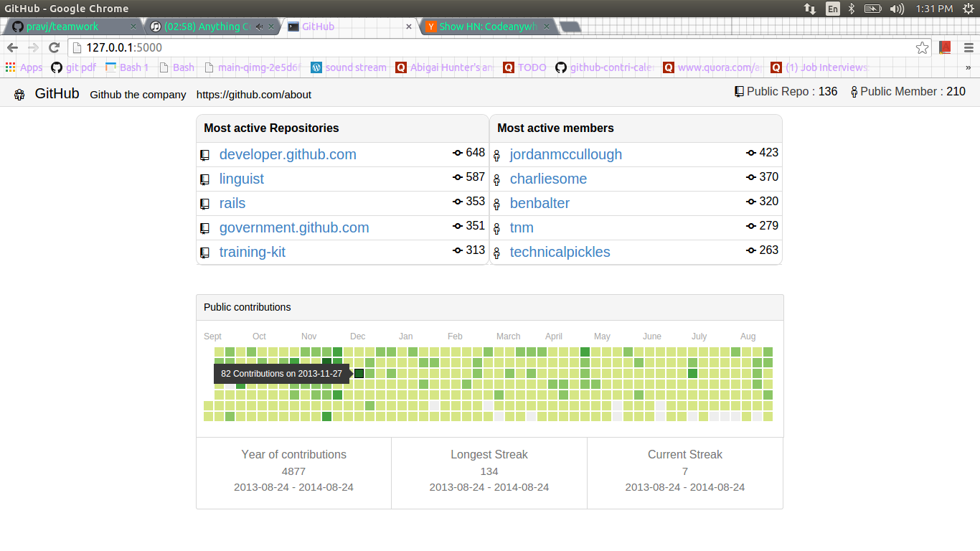Screen dimensions: 980x551
Task: Switch to the pravj/teamwork tab
Action: pos(72,27)
